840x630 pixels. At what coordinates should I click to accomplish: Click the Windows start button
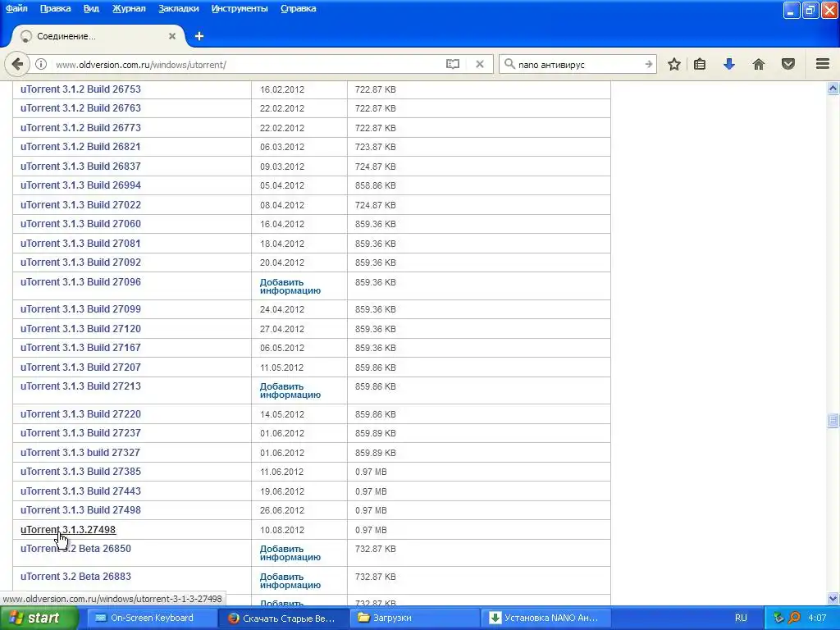coord(39,619)
